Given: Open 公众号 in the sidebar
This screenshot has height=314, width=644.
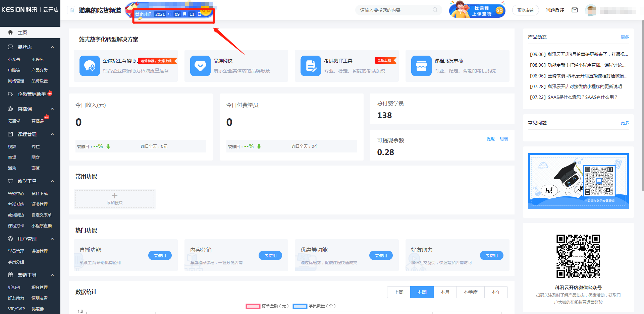Looking at the screenshot, I should (14, 59).
